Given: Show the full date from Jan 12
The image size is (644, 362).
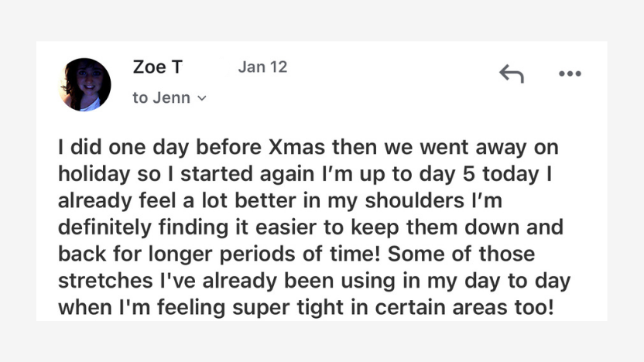Looking at the screenshot, I should [262, 67].
